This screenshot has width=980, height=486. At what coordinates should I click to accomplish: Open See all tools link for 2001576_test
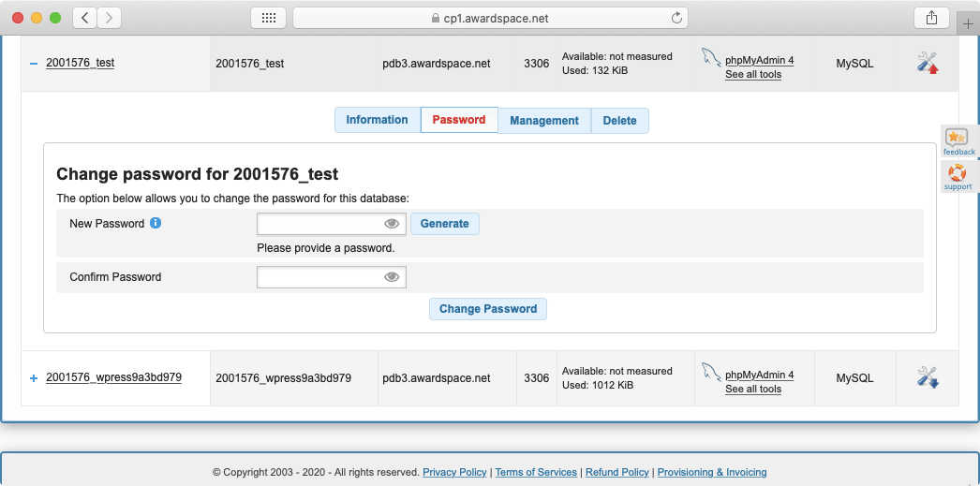pyautogui.click(x=753, y=74)
